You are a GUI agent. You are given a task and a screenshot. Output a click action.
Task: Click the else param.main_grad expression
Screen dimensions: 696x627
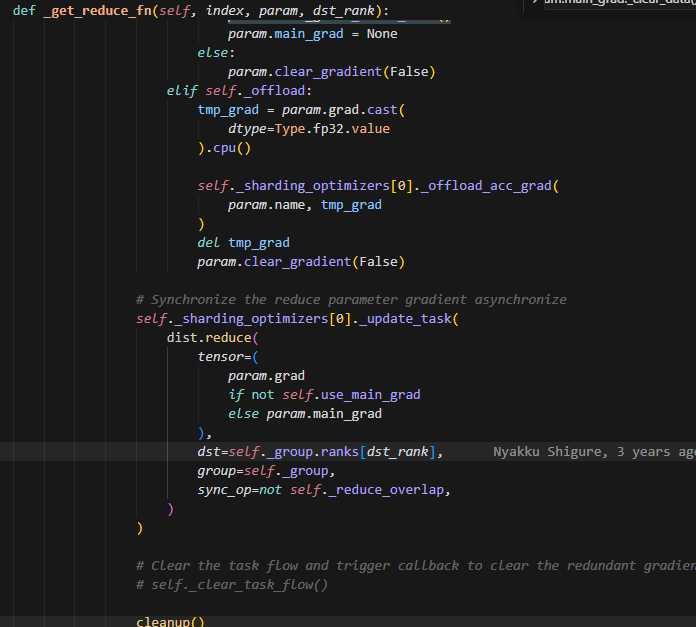click(305, 414)
